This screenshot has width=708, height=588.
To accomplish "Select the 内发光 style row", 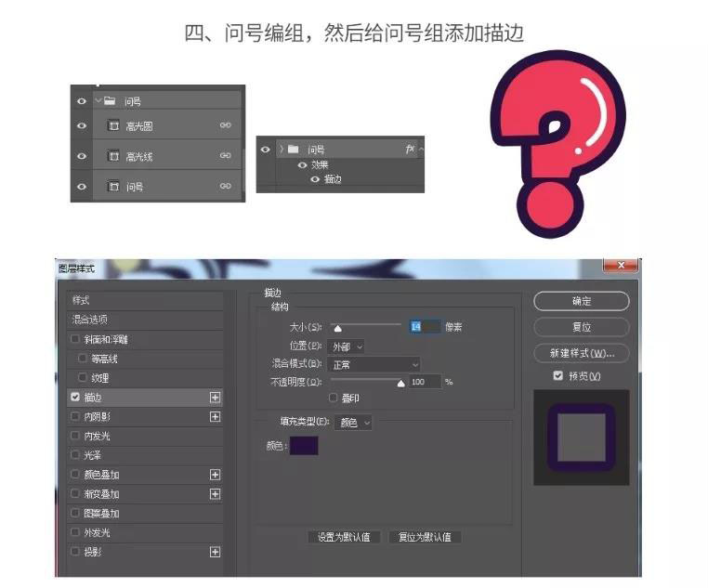I will point(145,436).
